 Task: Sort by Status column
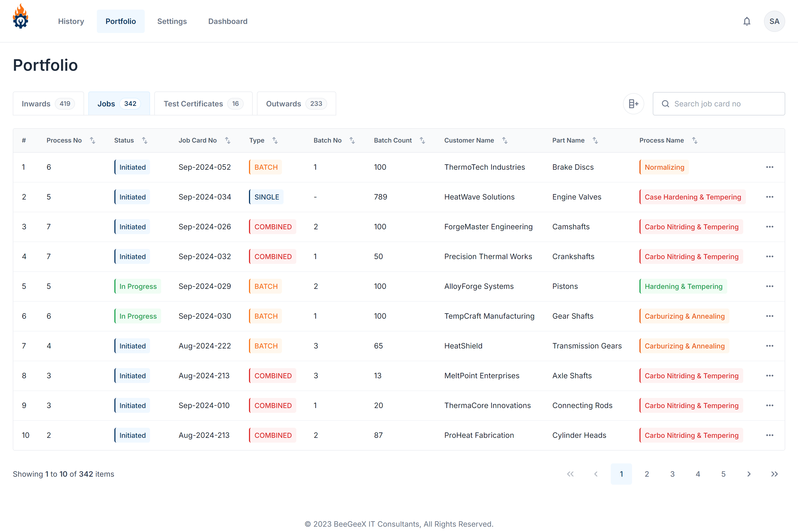tap(144, 140)
